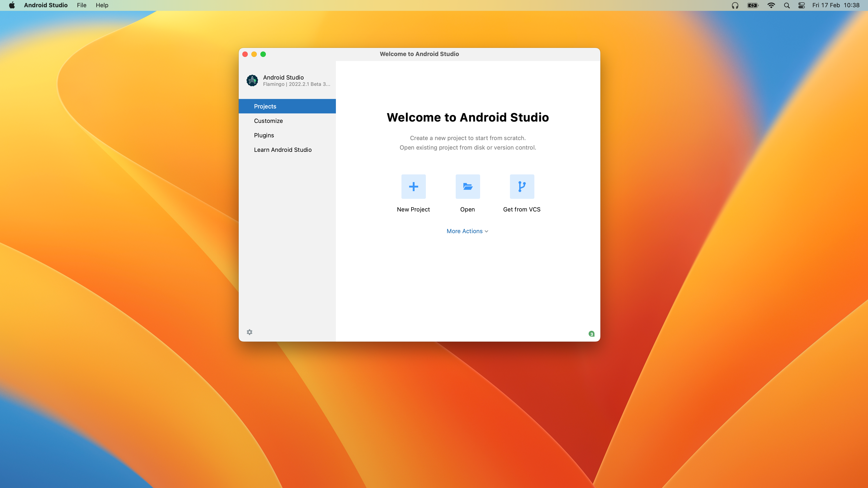
Task: Open macOS Control Center icon
Action: [x=801, y=5]
